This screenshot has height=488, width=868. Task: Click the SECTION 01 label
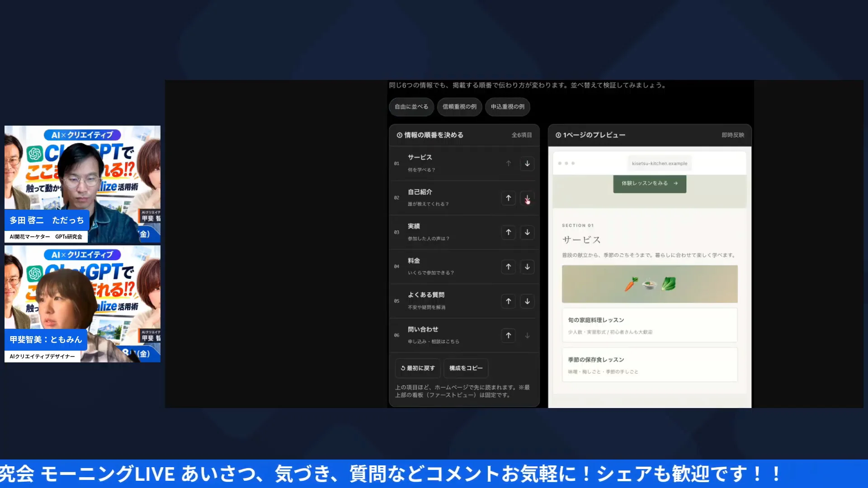click(578, 225)
